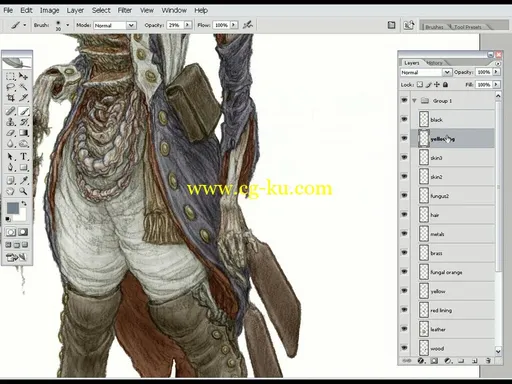Hide the red lining layer

404,310
